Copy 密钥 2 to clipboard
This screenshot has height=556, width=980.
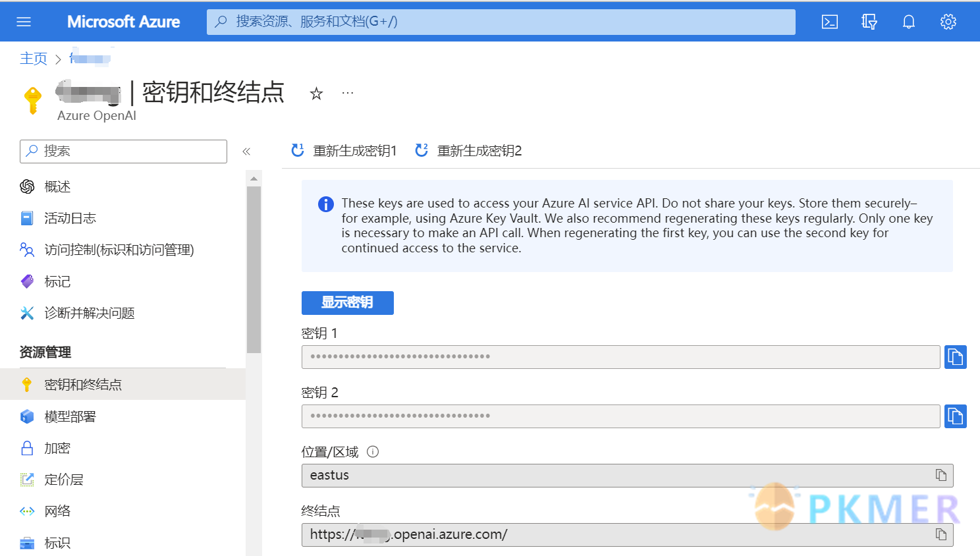pyautogui.click(x=956, y=416)
